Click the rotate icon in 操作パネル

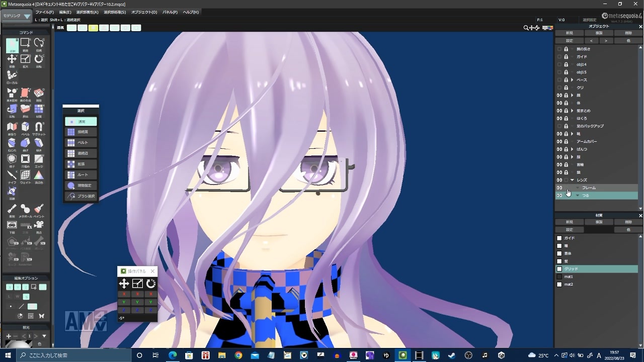coord(151,284)
